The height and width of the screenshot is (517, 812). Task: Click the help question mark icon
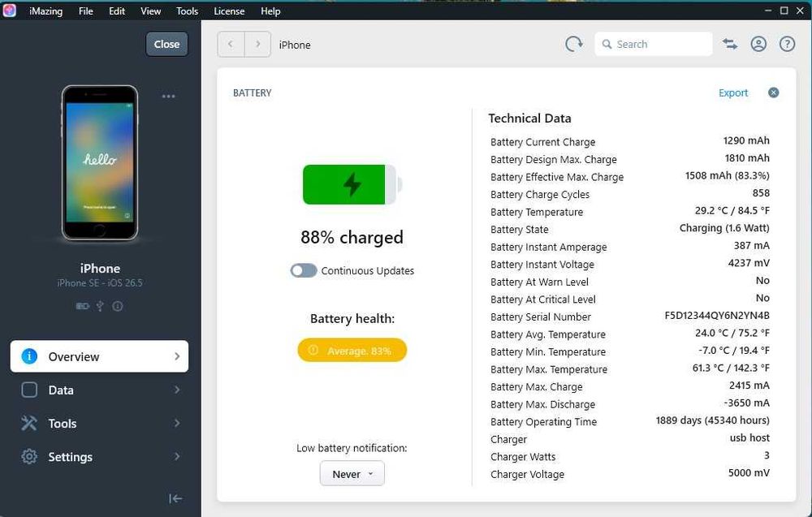coord(787,44)
